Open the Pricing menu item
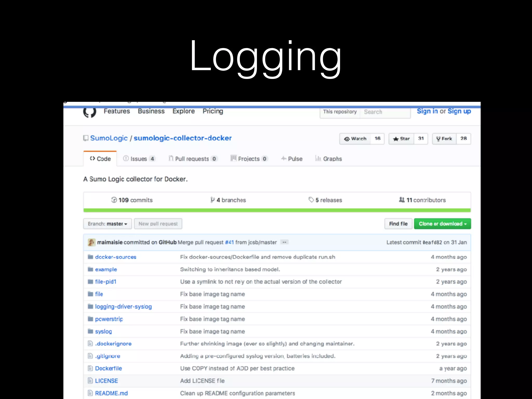 pyautogui.click(x=213, y=111)
